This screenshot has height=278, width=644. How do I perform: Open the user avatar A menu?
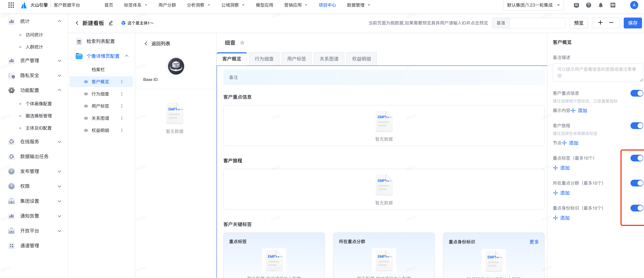coord(634,5)
